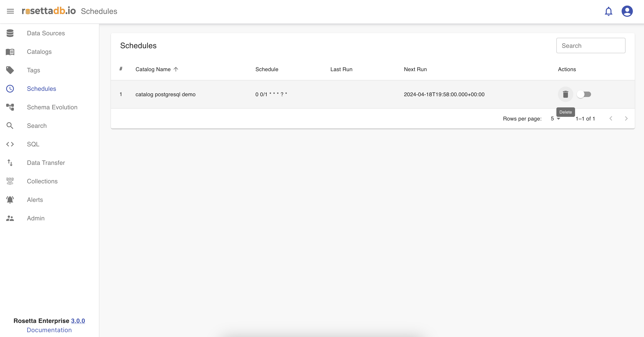Viewport: 644px width, 337px height.
Task: Click the Data Transfer arrows icon
Action: pos(10,163)
